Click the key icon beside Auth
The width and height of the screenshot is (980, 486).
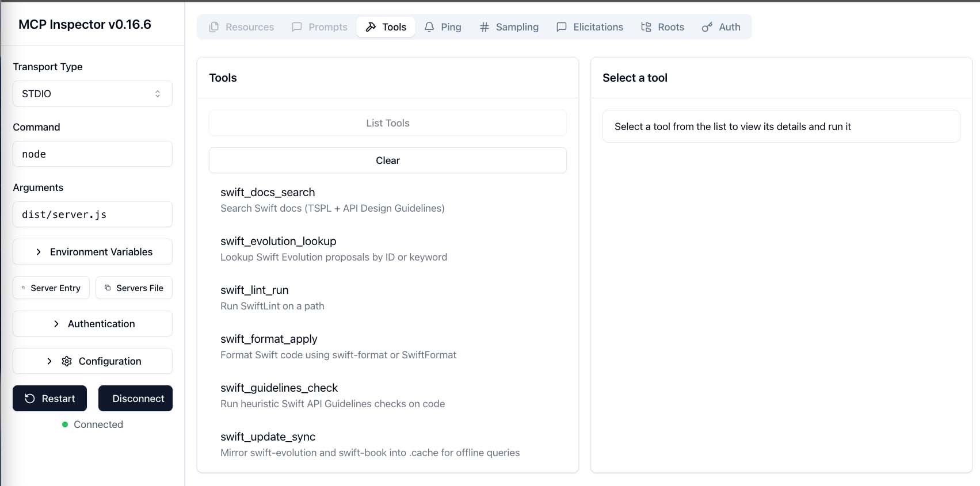707,27
